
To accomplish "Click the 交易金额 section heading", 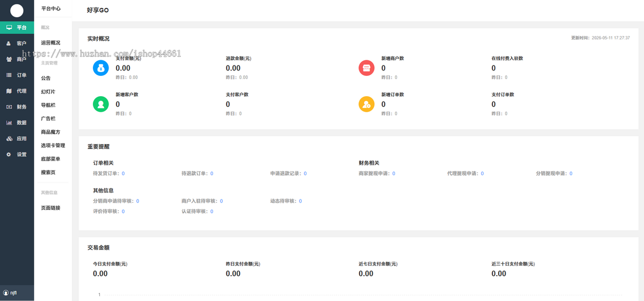I will click(x=98, y=248).
